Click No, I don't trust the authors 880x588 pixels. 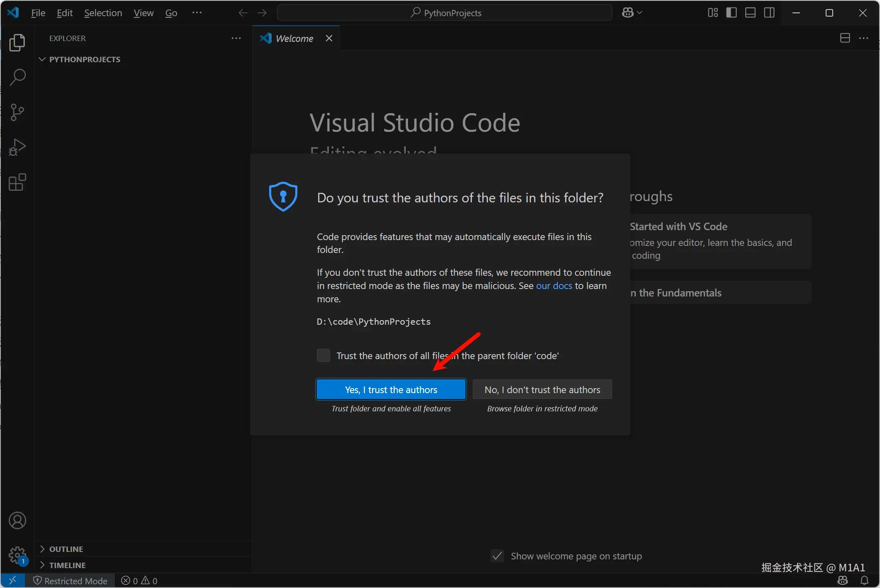pyautogui.click(x=542, y=389)
